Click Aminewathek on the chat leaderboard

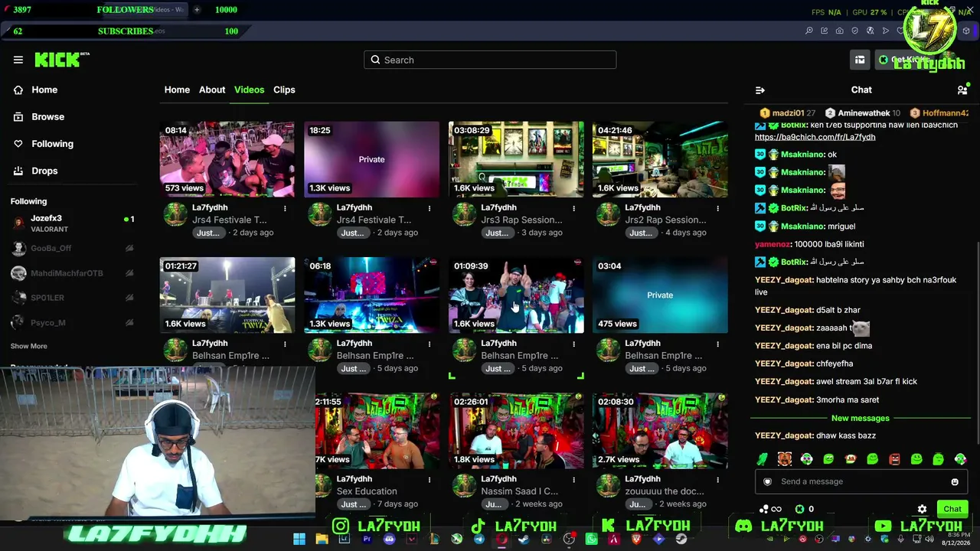point(862,113)
